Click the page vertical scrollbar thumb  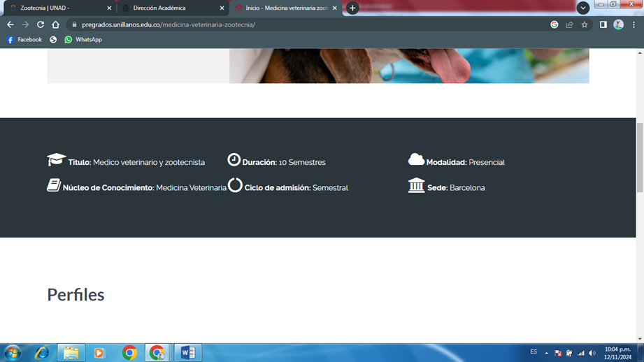639,157
